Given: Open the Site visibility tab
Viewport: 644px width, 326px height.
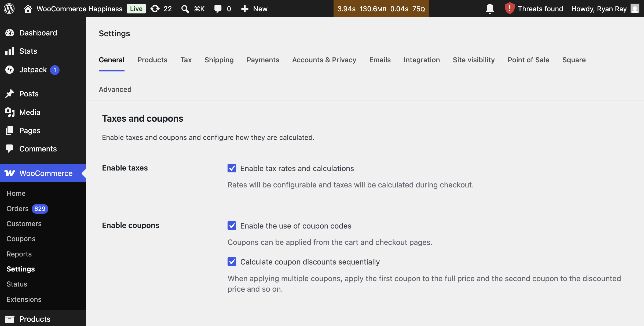Looking at the screenshot, I should pyautogui.click(x=474, y=60).
